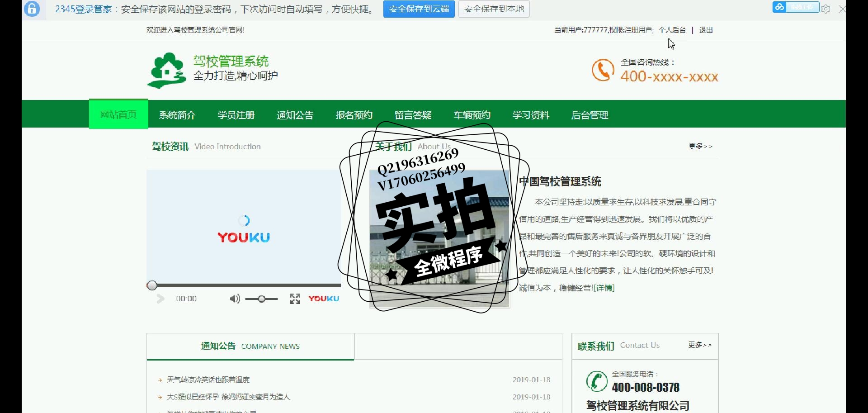Open 学员注册 menu item

[236, 115]
